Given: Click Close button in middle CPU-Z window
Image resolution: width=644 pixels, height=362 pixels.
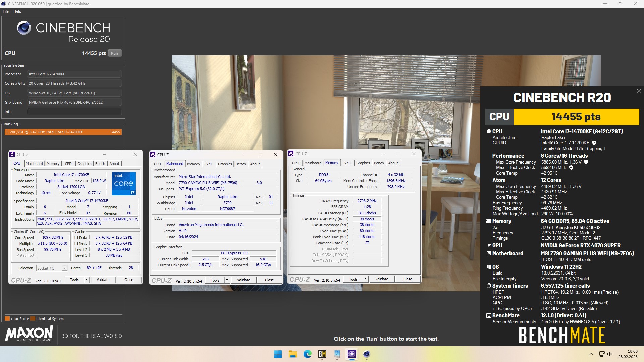Looking at the screenshot, I should tap(269, 280).
